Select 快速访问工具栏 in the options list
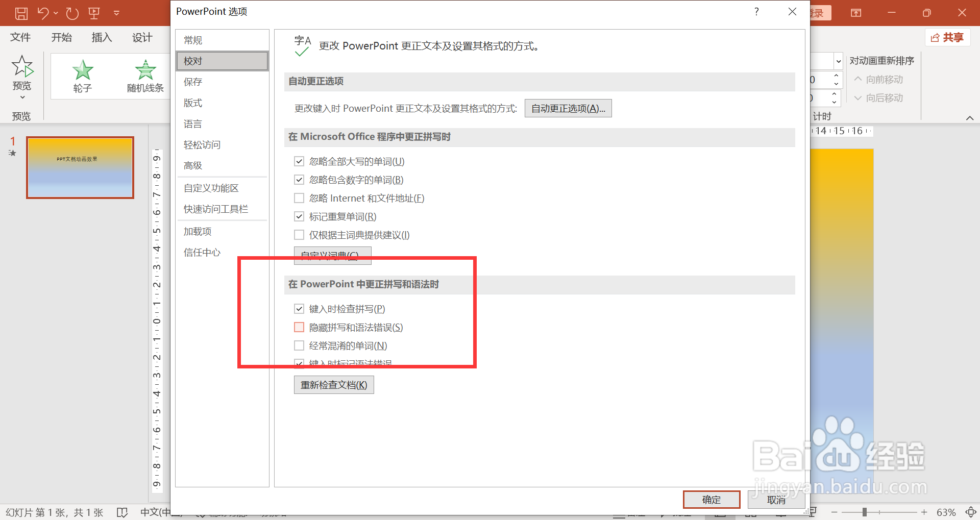The height and width of the screenshot is (520, 980). 222,209
